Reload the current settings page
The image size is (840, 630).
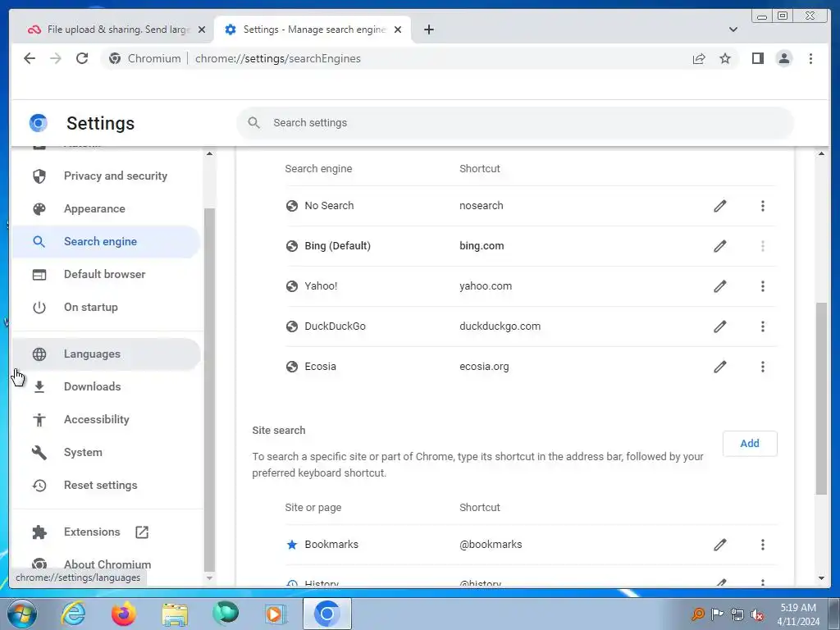click(82, 58)
